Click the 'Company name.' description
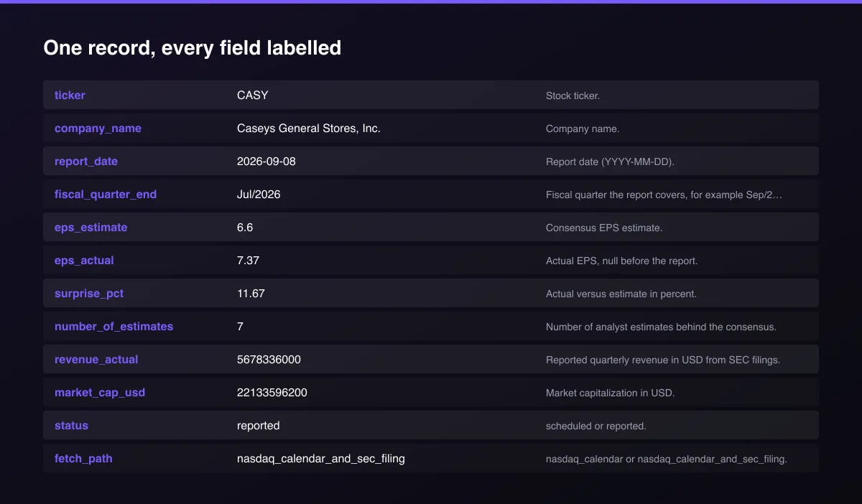Screen dimensions: 862x504 tap(583, 129)
